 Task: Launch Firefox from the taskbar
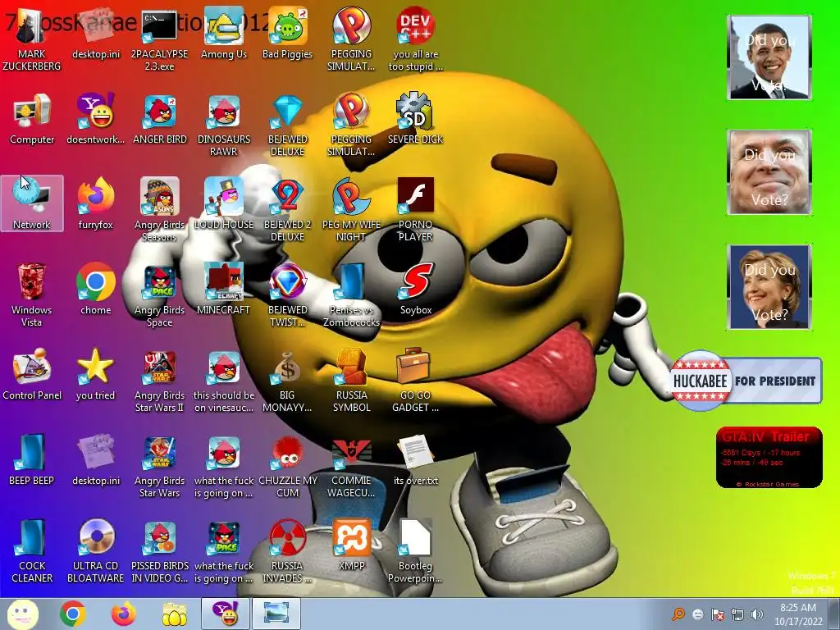(x=123, y=614)
